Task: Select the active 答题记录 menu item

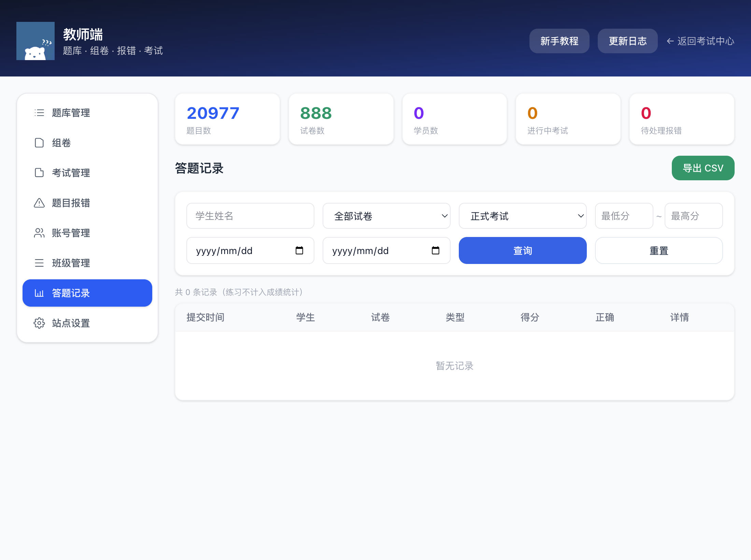Action: [87, 293]
